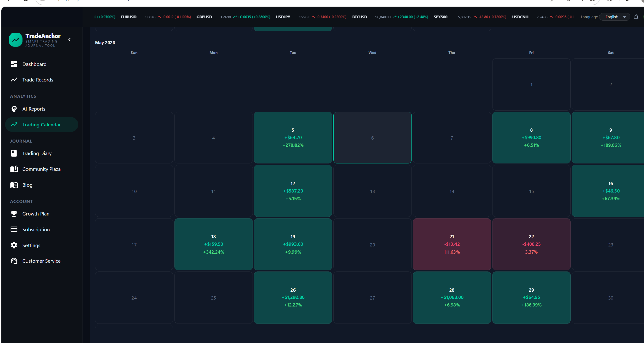Click the Blog newspaper icon

[x=14, y=185]
